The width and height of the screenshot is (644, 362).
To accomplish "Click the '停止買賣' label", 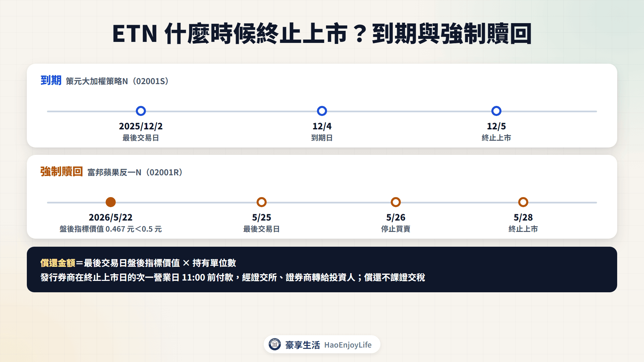I will point(396,229).
